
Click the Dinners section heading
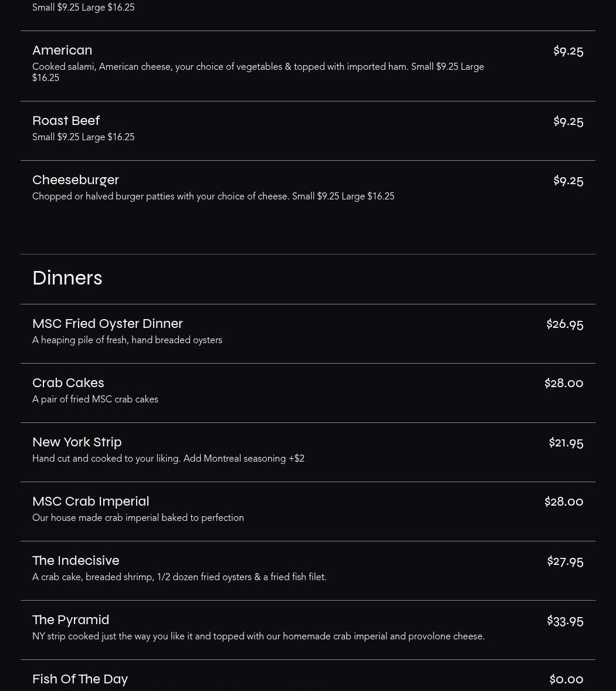point(67,278)
